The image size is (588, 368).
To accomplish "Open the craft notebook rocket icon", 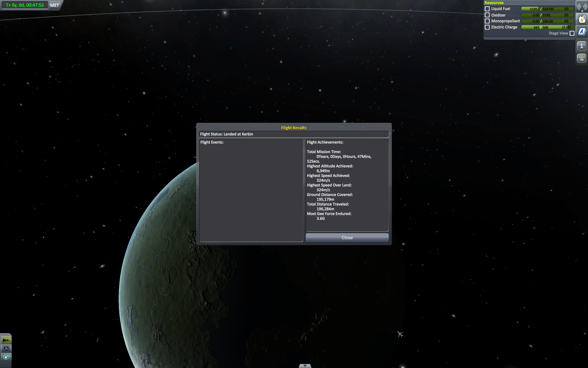I will pos(582,32).
